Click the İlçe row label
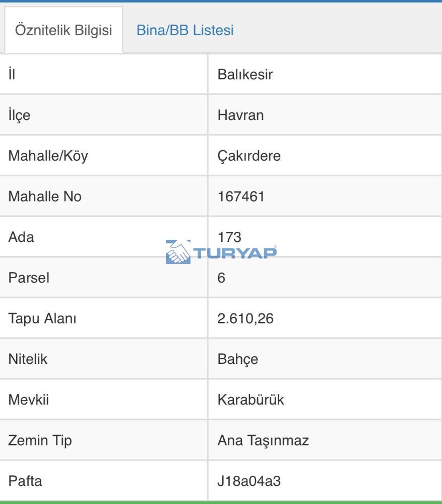The image size is (442, 504). pos(19,115)
